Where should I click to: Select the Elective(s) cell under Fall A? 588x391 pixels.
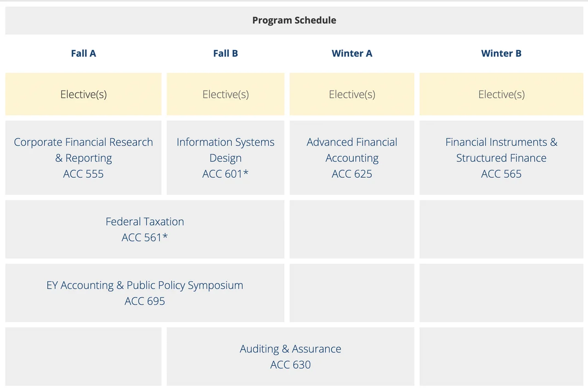(83, 94)
